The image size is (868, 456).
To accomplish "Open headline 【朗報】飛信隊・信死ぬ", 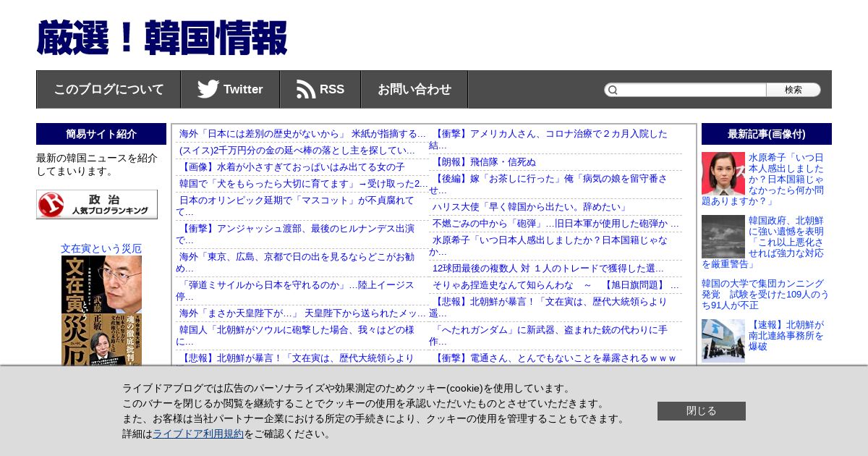I will click(x=484, y=162).
